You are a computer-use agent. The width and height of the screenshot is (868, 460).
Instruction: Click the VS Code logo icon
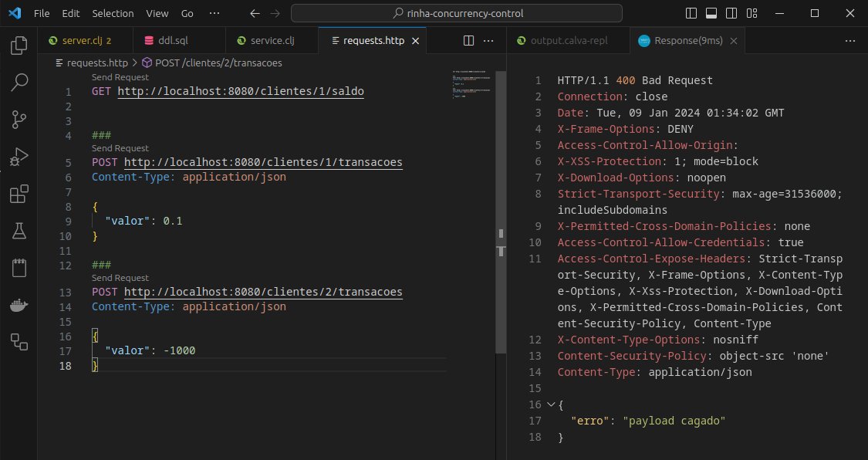pos(15,13)
